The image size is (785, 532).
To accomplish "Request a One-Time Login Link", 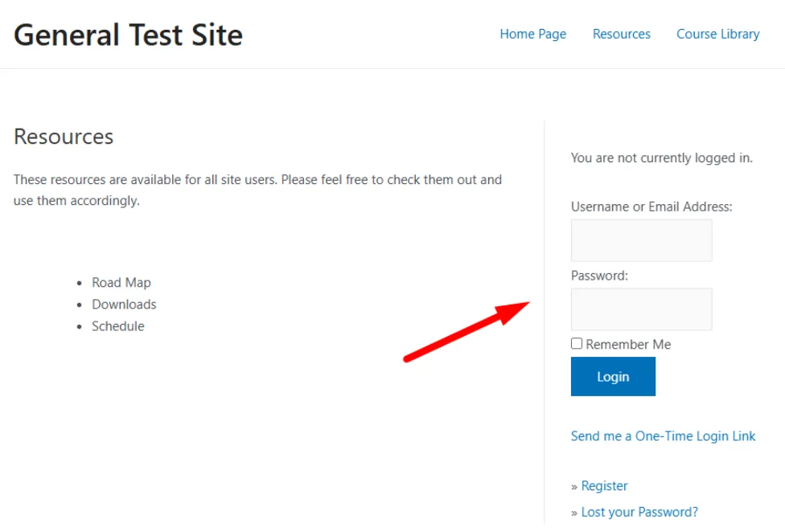I will click(x=663, y=436).
